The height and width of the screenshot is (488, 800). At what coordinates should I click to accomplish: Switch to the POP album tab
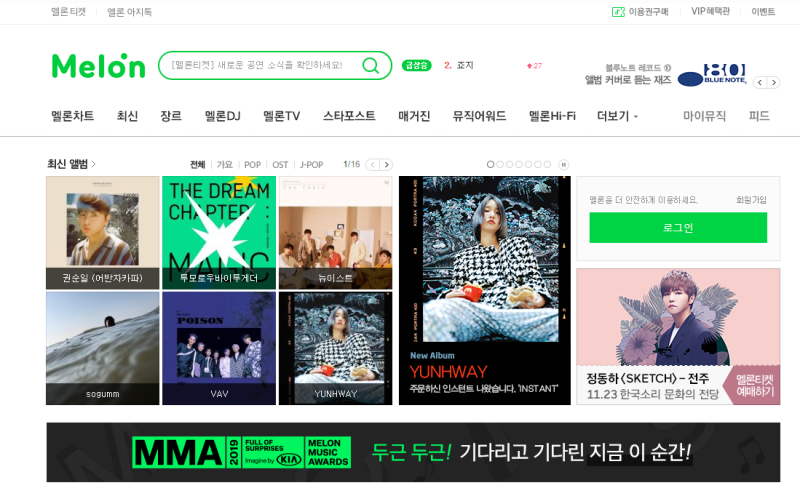(252, 164)
